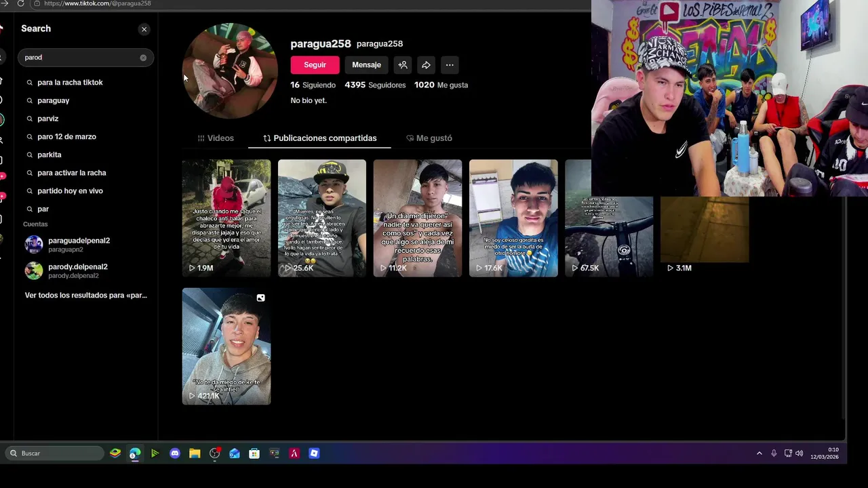Open the Roblox taskbar icon
The height and width of the screenshot is (488, 868).
click(x=314, y=453)
